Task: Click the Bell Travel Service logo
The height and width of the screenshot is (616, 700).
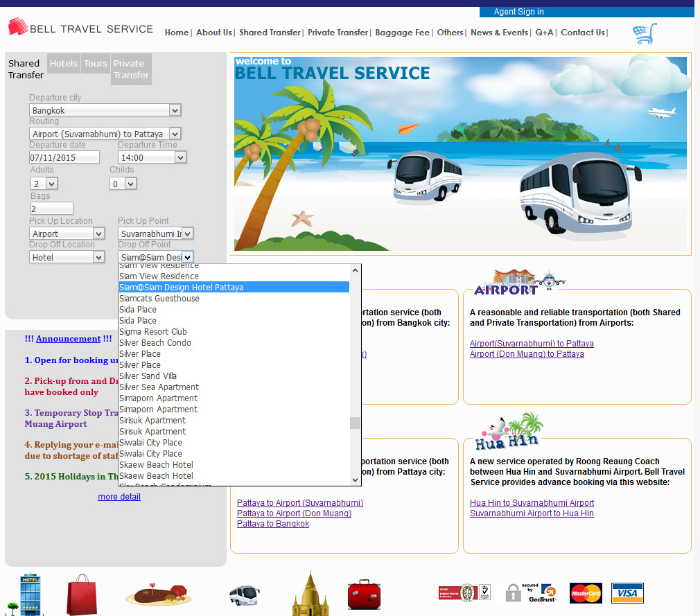Action: pos(81,27)
